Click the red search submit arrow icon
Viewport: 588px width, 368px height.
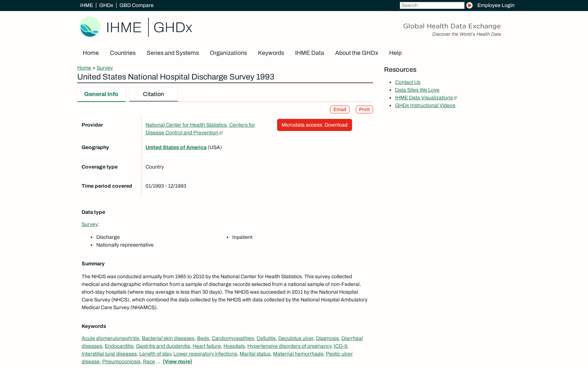click(469, 5)
